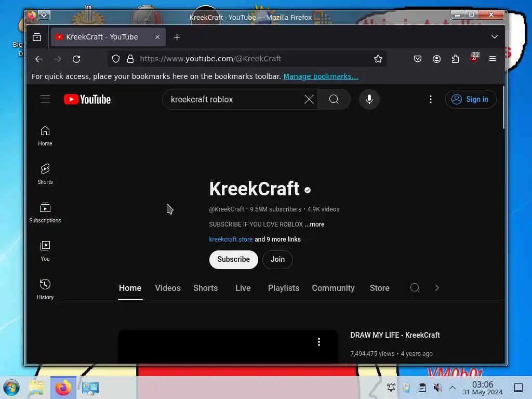Image resolution: width=532 pixels, height=399 pixels.
Task: Bookmark this page with the star icon
Action: coord(378,59)
